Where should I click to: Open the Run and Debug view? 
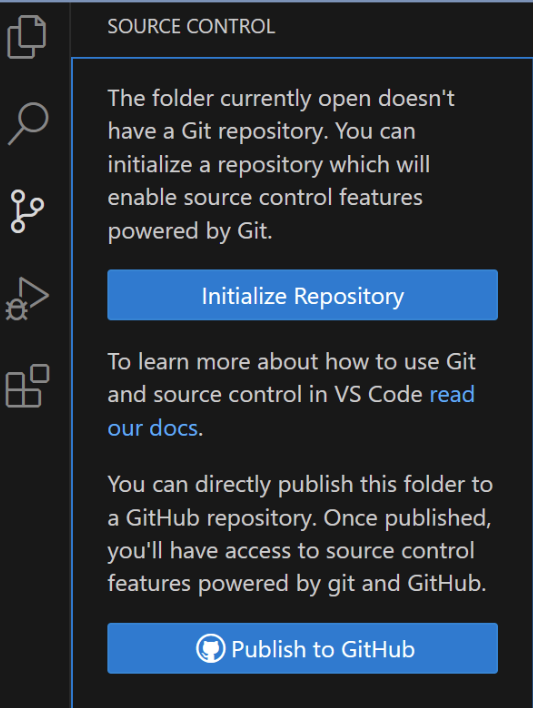tap(27, 298)
